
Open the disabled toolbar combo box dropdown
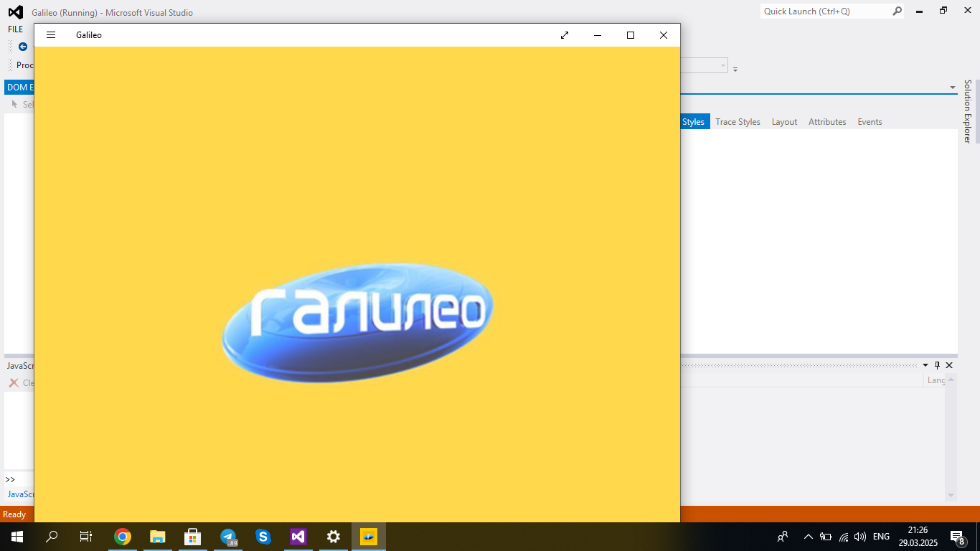pyautogui.click(x=722, y=65)
